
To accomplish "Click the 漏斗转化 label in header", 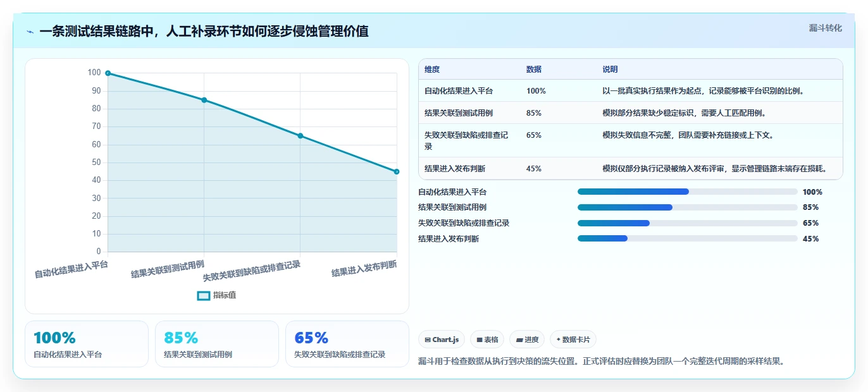I will coord(825,28).
